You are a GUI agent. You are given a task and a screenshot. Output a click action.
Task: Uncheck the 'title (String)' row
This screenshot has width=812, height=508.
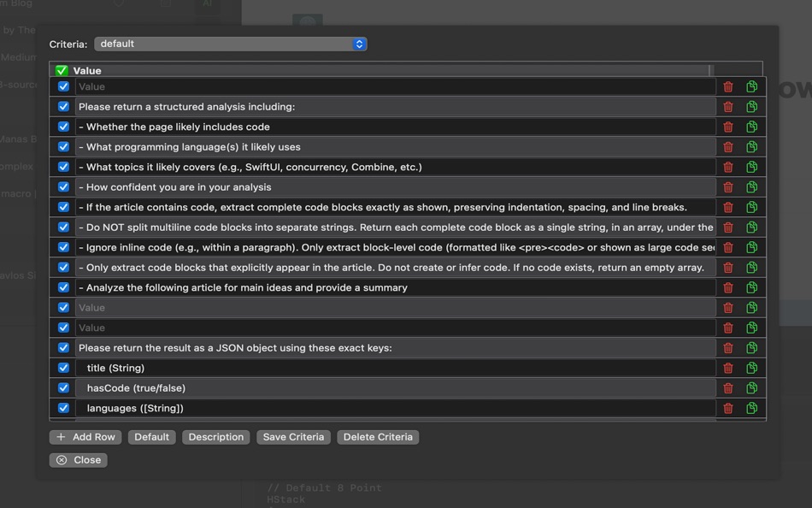point(62,368)
